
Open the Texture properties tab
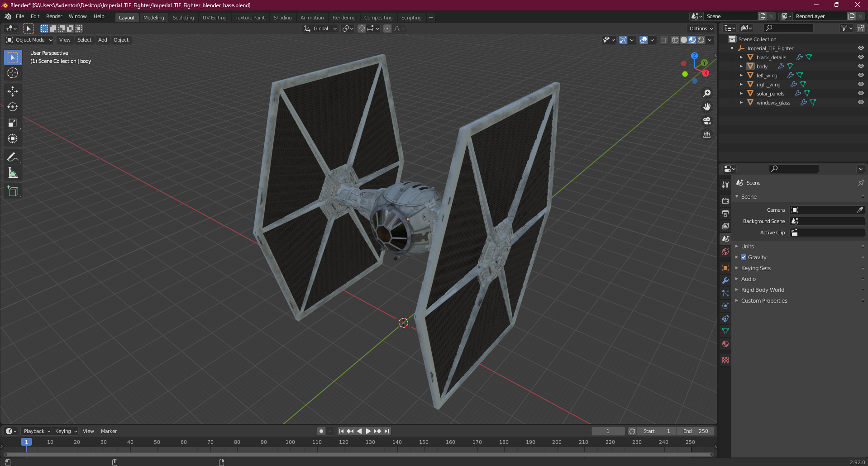coord(725,360)
